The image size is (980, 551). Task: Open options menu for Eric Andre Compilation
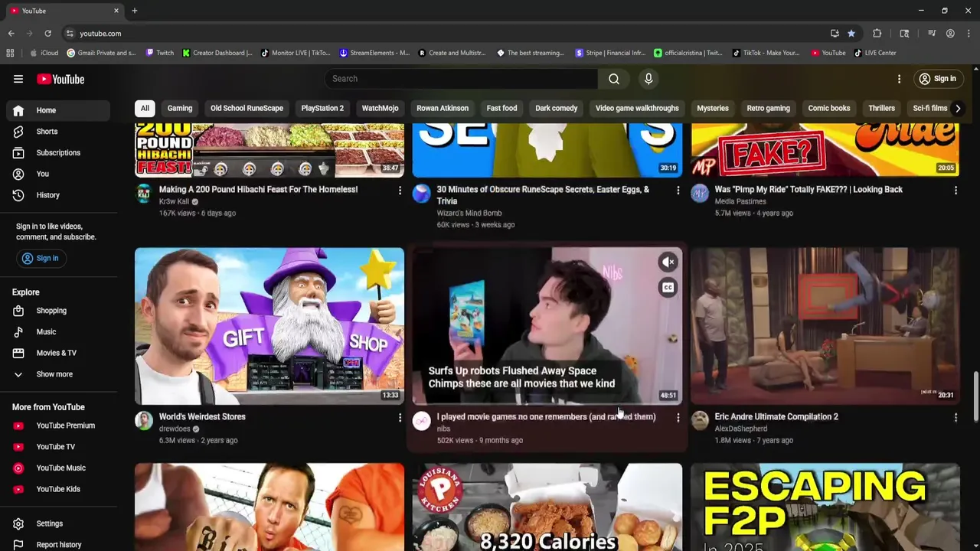955,417
